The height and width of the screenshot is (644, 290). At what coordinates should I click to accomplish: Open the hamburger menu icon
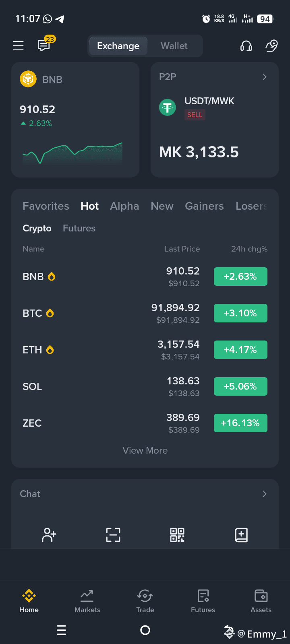pos(18,46)
